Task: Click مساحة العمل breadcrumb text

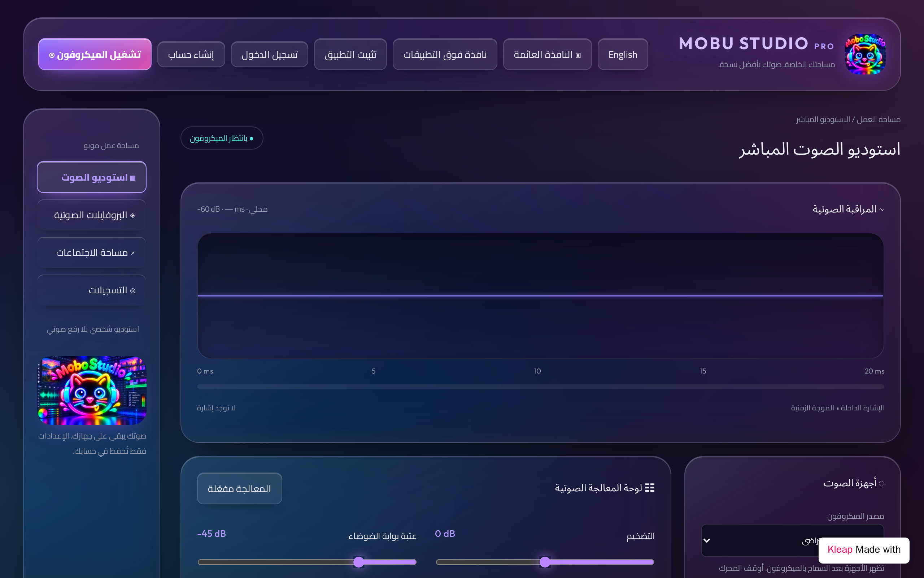Action: pyautogui.click(x=878, y=120)
